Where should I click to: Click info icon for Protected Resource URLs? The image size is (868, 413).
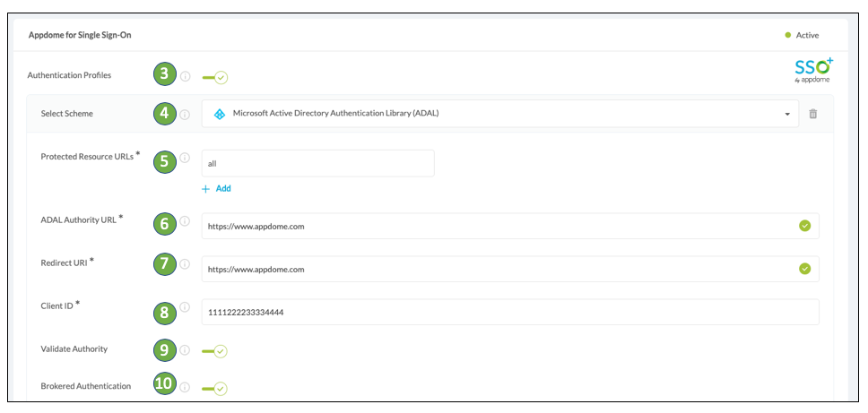point(186,158)
